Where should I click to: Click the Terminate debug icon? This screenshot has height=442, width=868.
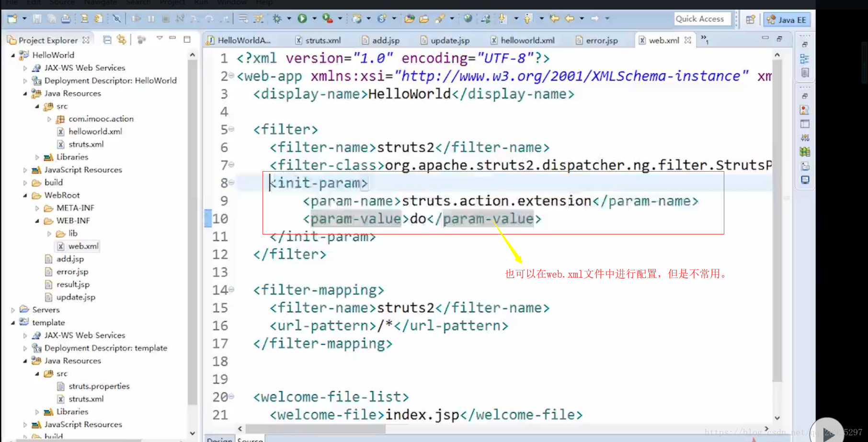tap(165, 19)
